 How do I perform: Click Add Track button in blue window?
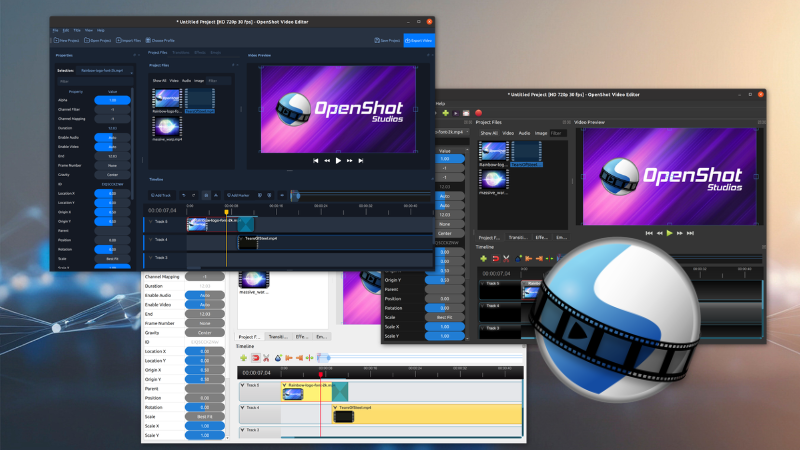point(161,195)
